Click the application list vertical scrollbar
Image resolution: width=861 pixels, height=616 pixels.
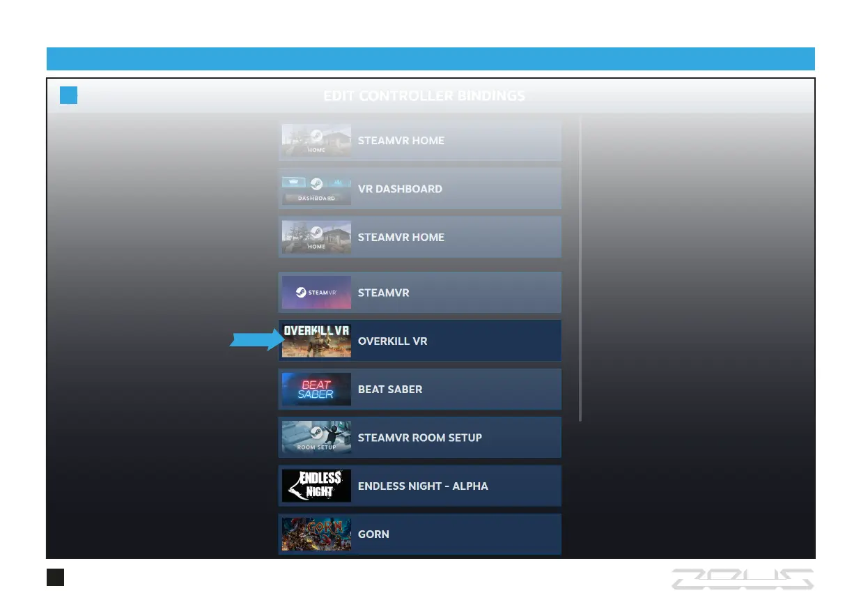(x=580, y=268)
